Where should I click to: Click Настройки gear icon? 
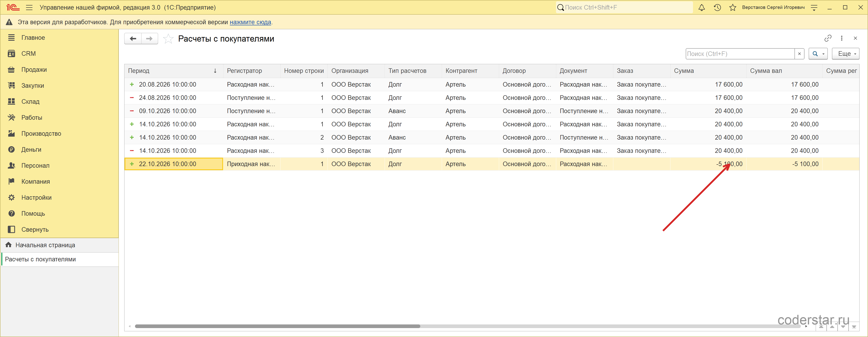(x=11, y=197)
